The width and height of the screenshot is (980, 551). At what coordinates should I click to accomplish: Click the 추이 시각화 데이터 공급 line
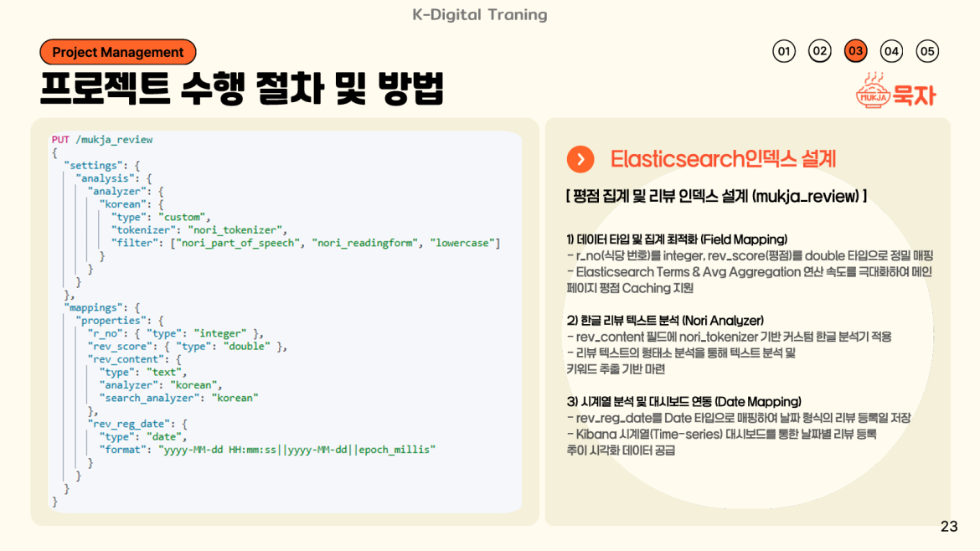click(621, 451)
